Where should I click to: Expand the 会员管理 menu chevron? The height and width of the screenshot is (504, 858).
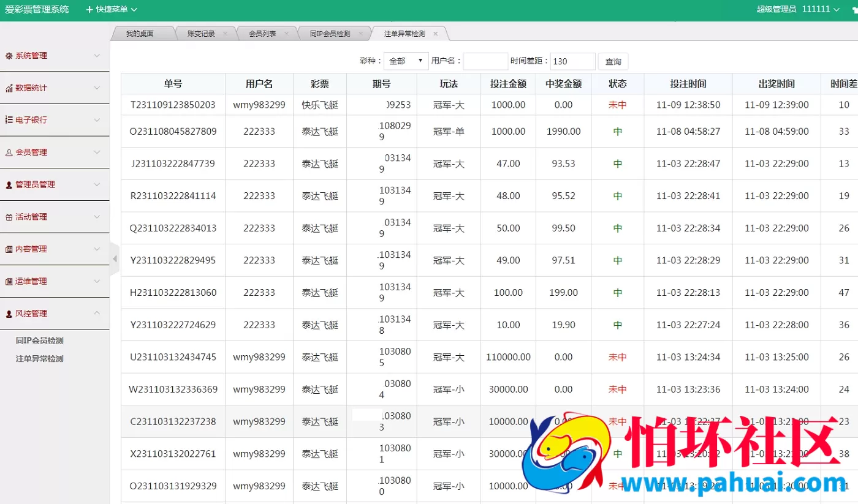coord(97,152)
